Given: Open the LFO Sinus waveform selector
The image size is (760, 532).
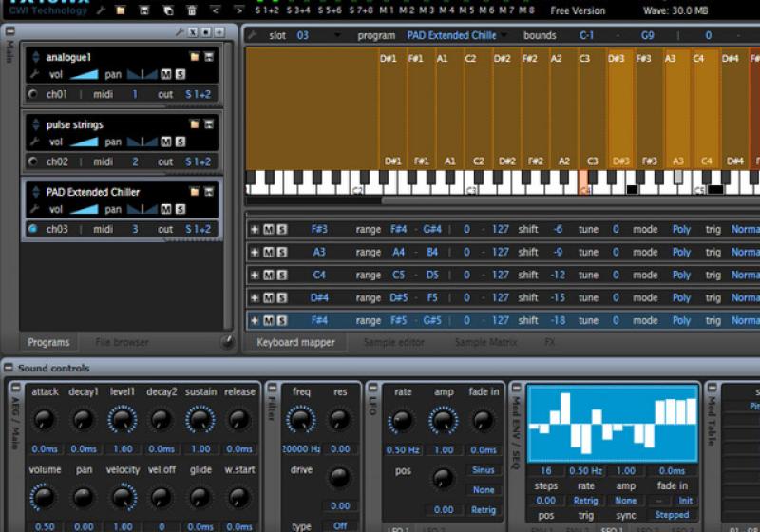Looking at the screenshot, I should pos(484,470).
